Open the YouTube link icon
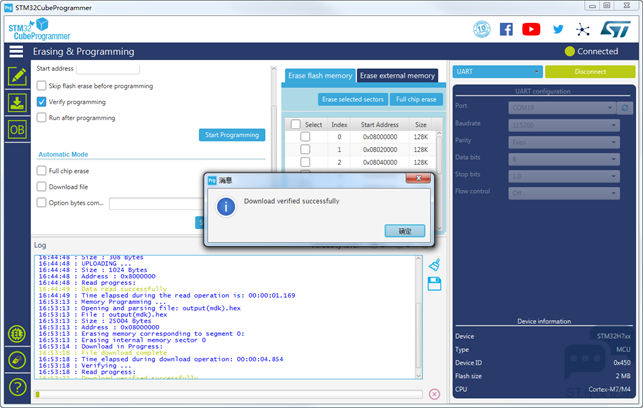 pyautogui.click(x=531, y=29)
